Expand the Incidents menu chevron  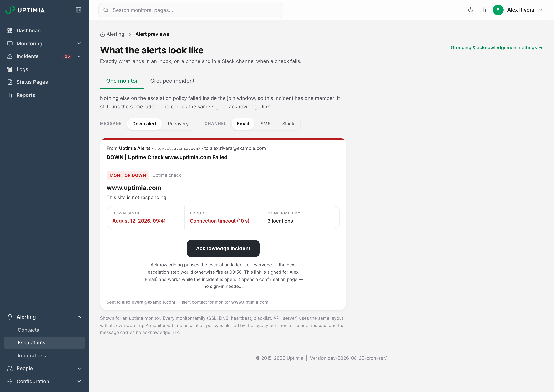[x=79, y=56]
